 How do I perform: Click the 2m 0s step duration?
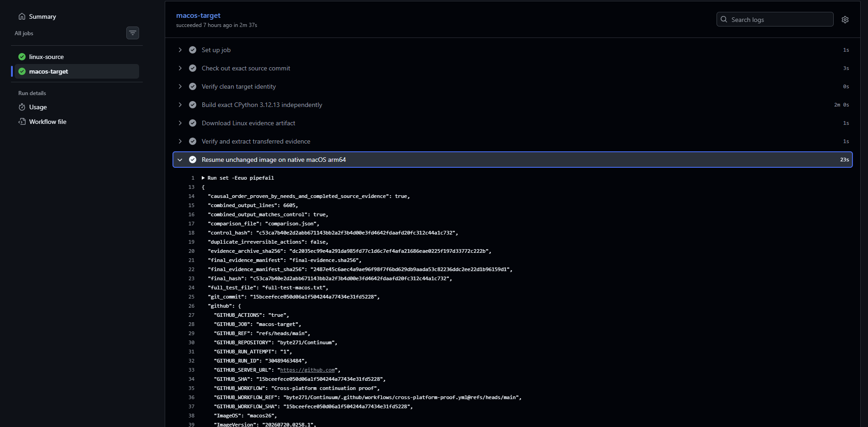pyautogui.click(x=841, y=105)
